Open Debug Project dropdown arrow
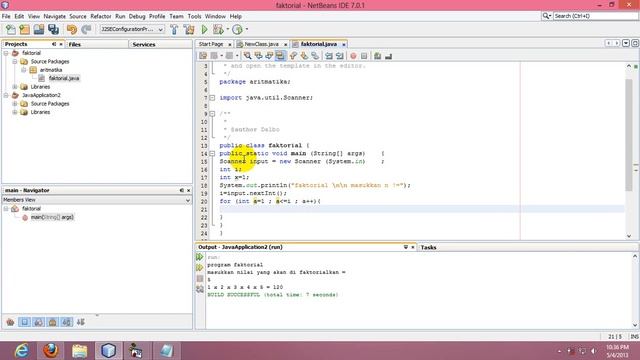Screen dimensions: 640x360 coord(228,29)
